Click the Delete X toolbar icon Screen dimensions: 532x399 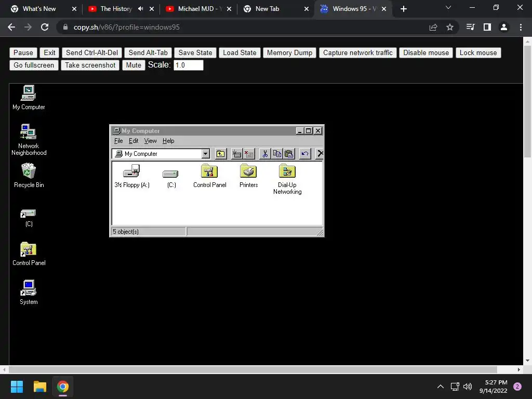[x=320, y=154]
